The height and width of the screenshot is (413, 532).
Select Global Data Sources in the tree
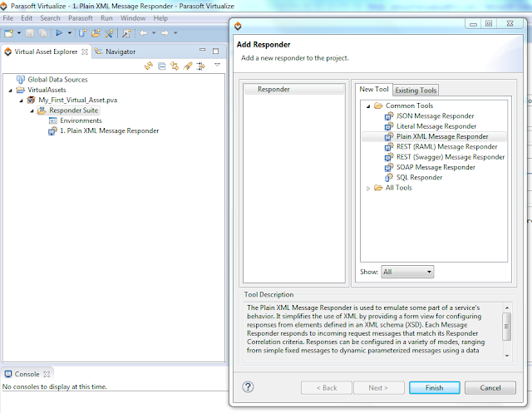[x=57, y=79]
